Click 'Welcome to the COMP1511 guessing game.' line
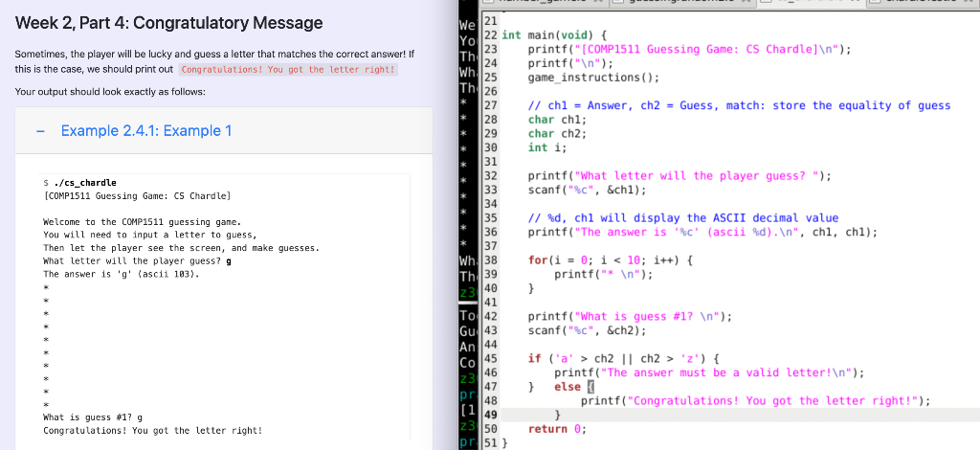Screen dimensions: 980x450 142,222
